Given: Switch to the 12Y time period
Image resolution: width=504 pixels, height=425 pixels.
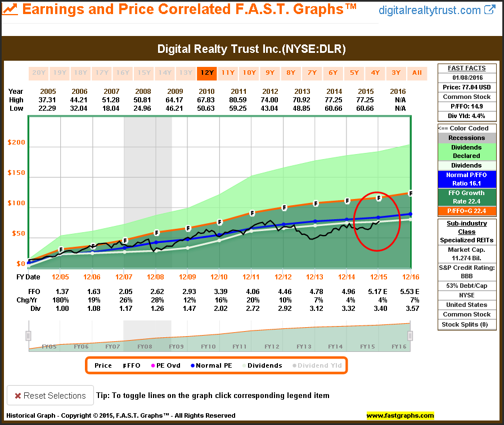Looking at the screenshot, I should (x=206, y=73).
